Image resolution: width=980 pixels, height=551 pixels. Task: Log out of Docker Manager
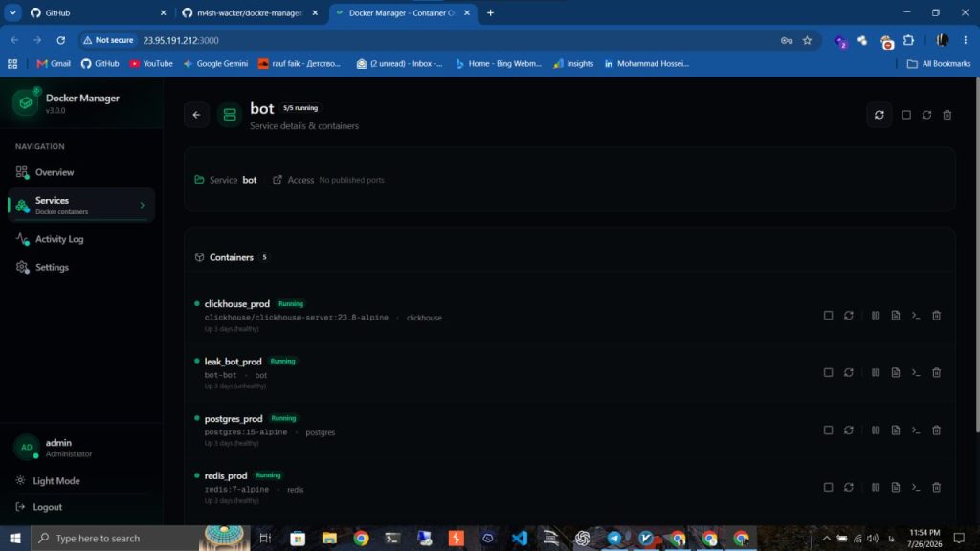point(39,507)
